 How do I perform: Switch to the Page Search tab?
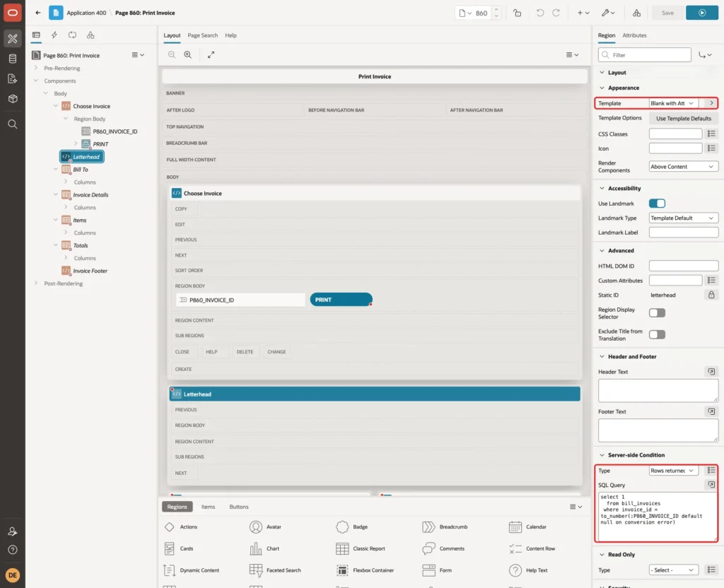[x=202, y=35]
